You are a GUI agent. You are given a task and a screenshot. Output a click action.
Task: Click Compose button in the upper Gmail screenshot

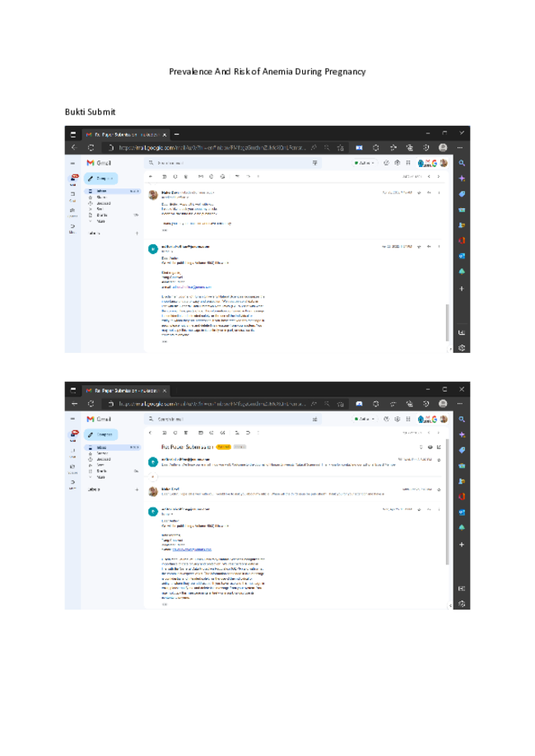click(x=100, y=179)
